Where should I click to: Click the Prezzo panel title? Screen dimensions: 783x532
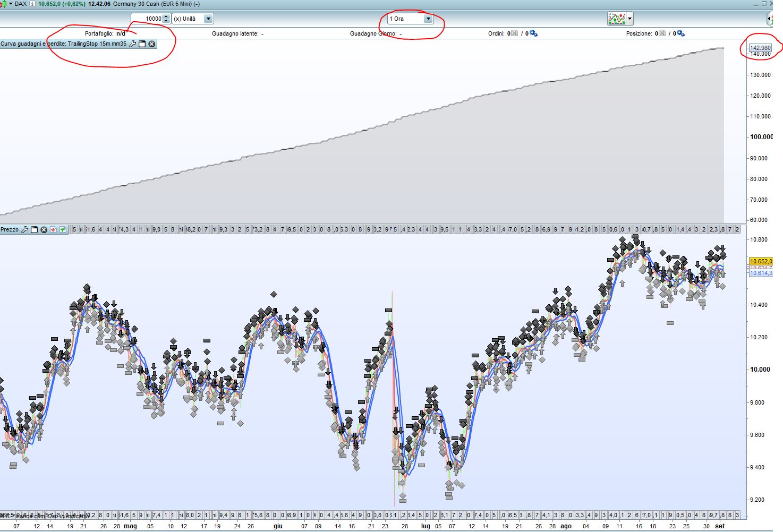pos(10,230)
